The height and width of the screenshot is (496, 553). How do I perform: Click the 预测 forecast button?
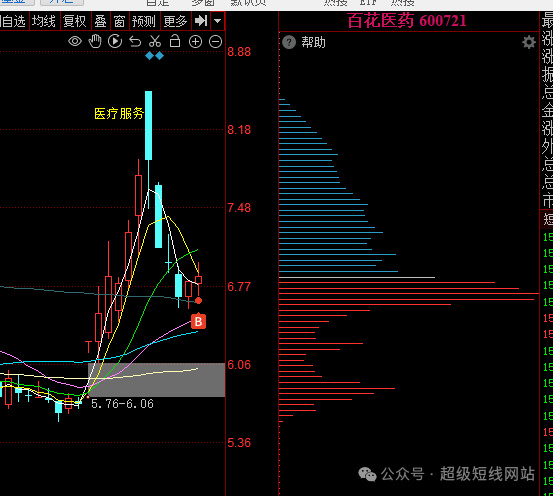[145, 21]
